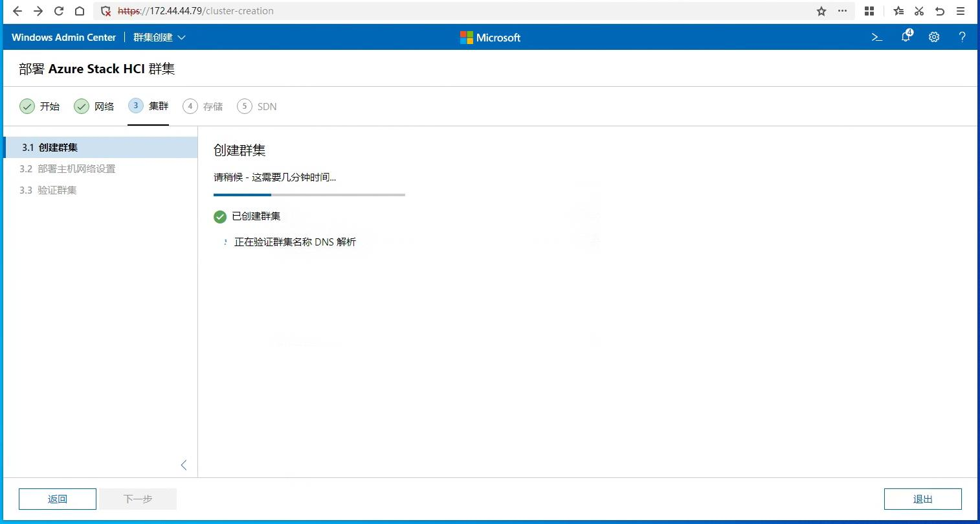The width and height of the screenshot is (980, 524).
Task: Click Windows Admin Center title link
Action: (63, 38)
